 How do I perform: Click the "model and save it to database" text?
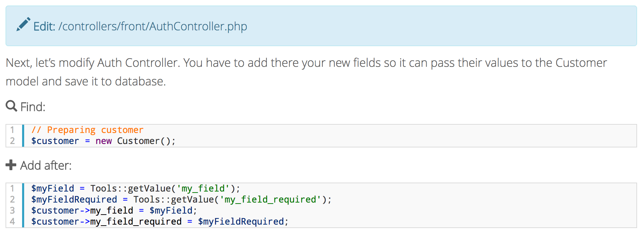86,81
